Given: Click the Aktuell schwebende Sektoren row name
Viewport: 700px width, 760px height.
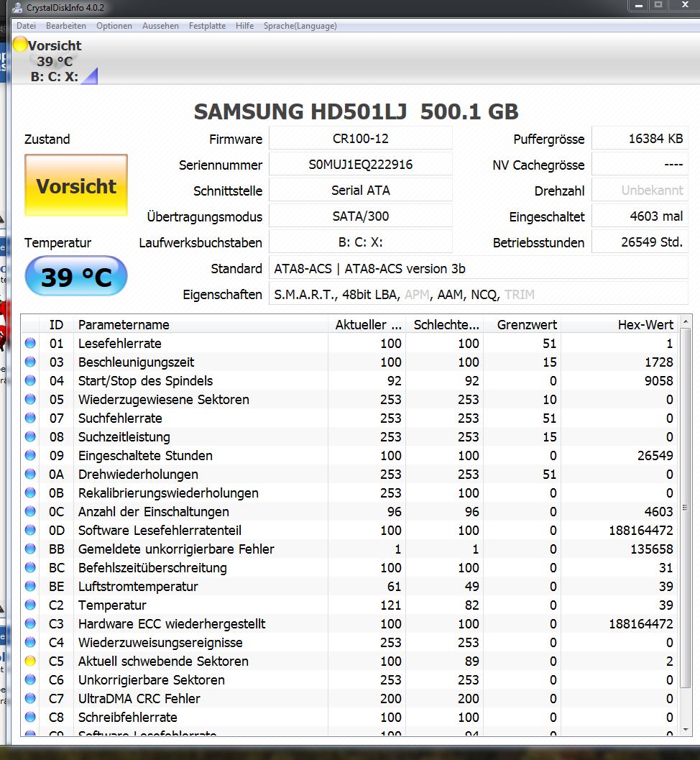Looking at the screenshot, I should click(163, 661).
